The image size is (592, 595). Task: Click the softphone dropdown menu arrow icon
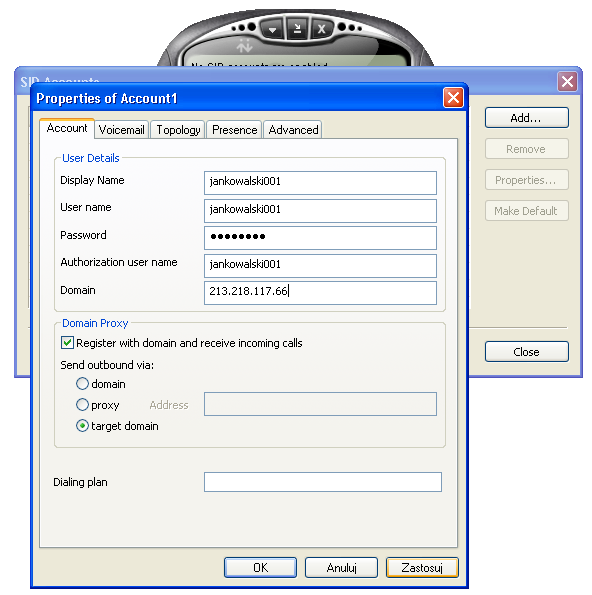point(272,29)
